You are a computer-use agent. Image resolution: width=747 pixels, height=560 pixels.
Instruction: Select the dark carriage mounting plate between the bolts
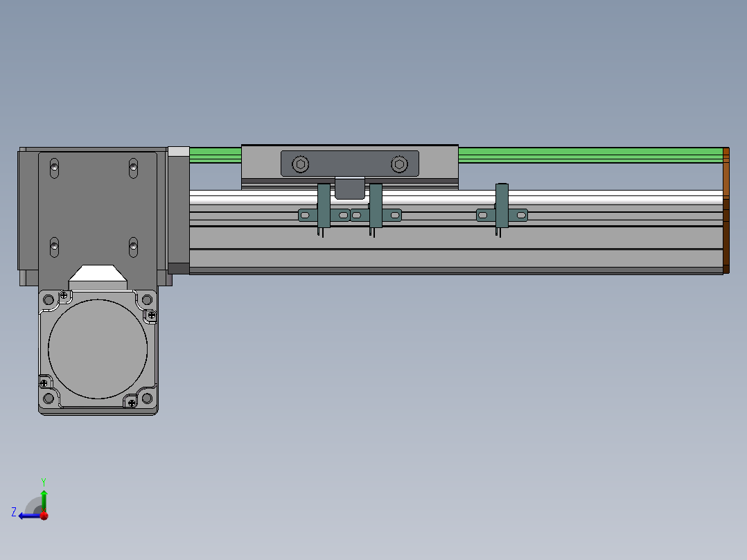(x=350, y=164)
